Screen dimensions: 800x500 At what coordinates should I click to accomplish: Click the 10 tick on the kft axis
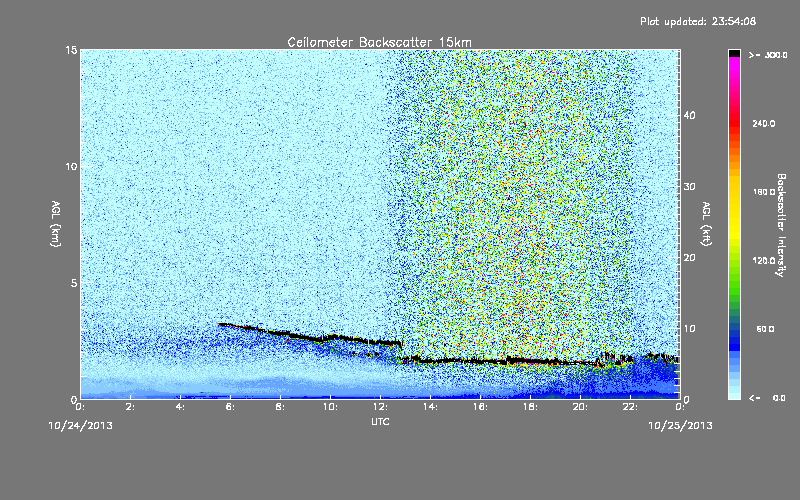tap(689, 329)
